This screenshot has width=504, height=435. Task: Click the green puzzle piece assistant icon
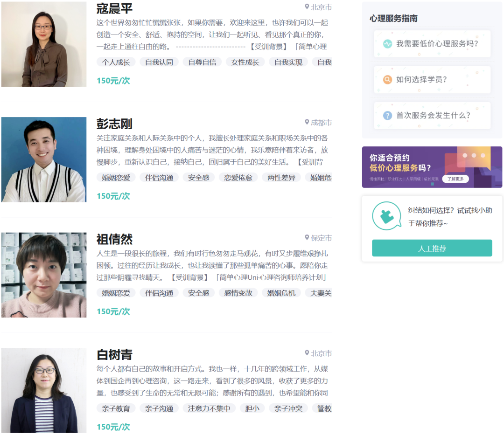tap(386, 216)
